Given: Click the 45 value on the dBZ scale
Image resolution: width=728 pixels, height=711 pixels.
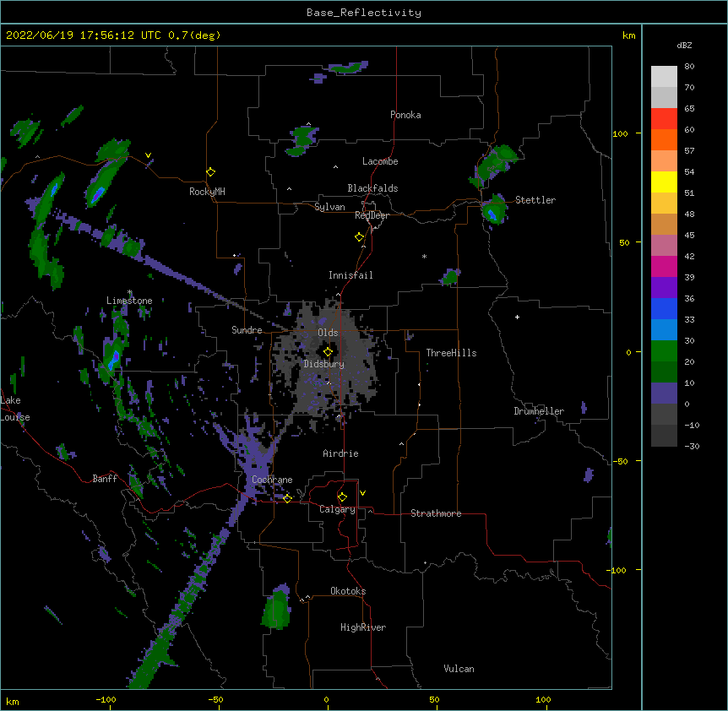Looking at the screenshot, I should [x=689, y=236].
